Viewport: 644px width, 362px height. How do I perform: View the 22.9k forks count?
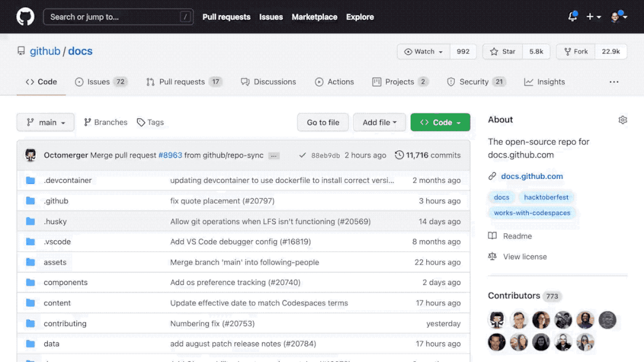click(611, 52)
